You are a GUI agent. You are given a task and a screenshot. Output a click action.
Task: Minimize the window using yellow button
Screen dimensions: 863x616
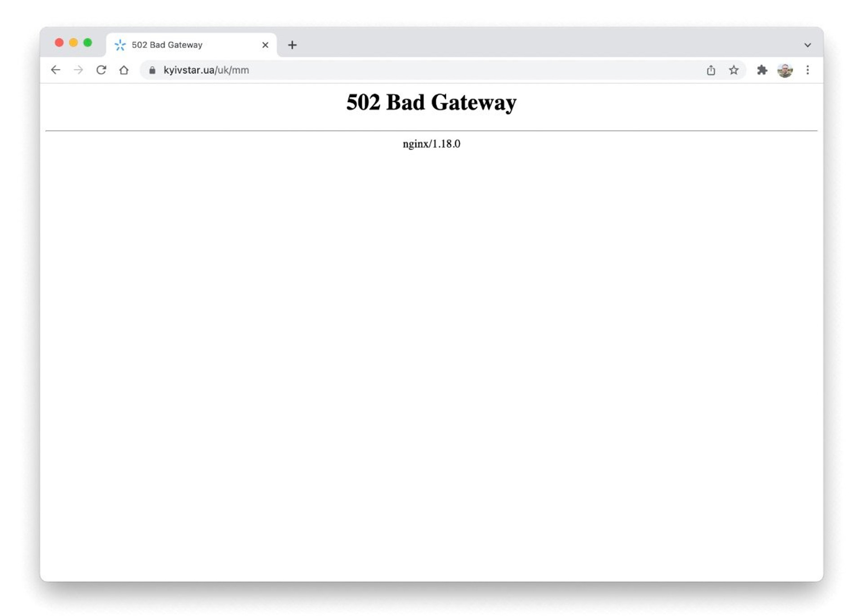74,43
